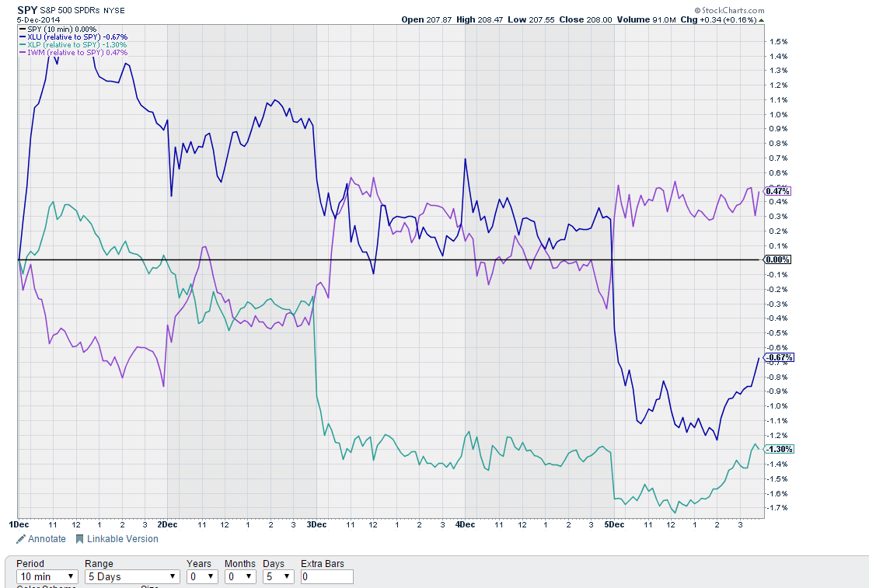Click the 1Dec date axis label
Screen dimensions: 869x588
coord(19,524)
